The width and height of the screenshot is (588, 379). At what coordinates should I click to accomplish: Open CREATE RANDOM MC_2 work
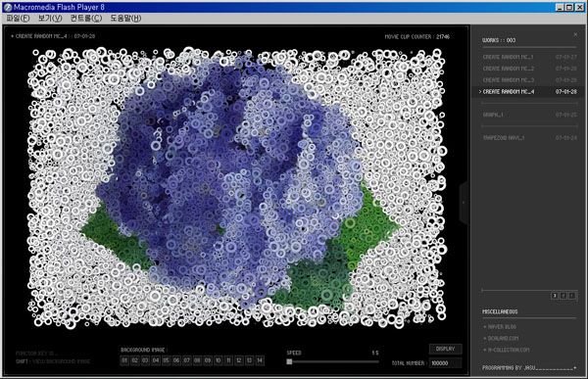point(529,69)
